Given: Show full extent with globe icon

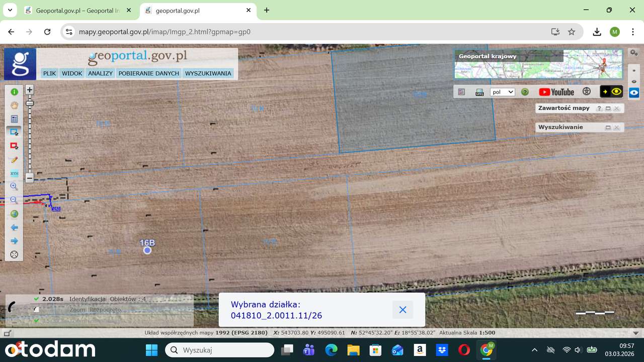Looking at the screenshot, I should [14, 214].
